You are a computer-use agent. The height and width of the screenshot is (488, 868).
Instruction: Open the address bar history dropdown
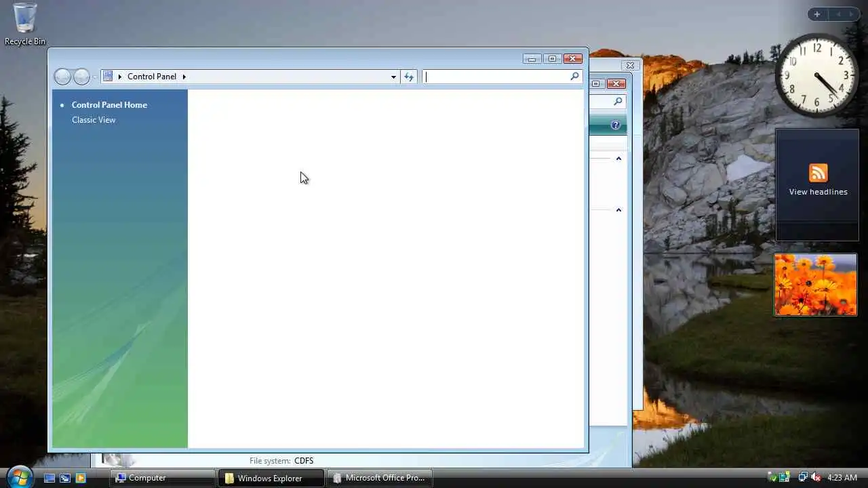point(393,77)
